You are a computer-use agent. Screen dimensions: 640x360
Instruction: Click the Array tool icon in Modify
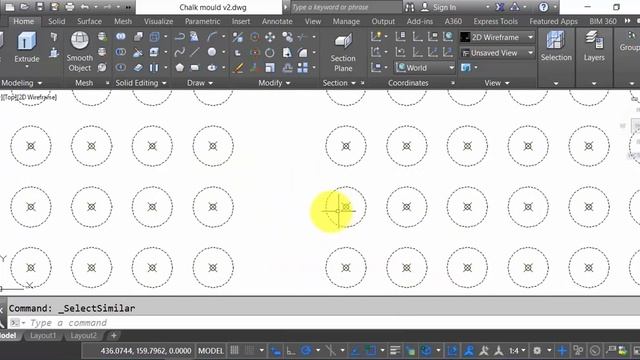pos(303,67)
